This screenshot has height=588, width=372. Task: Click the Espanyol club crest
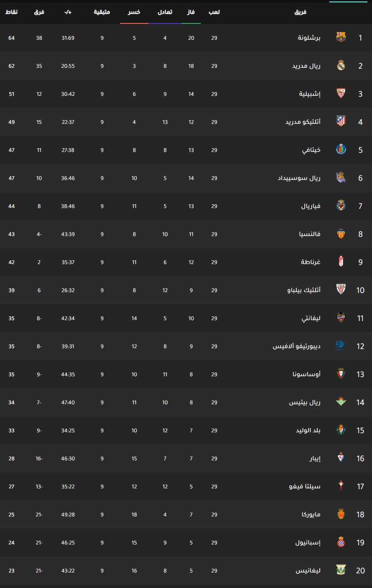(341, 542)
